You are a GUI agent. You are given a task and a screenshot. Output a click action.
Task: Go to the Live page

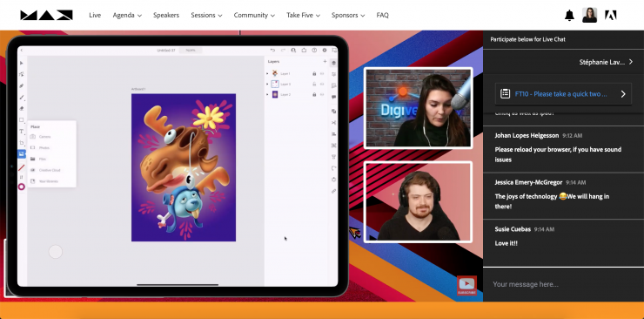(95, 15)
